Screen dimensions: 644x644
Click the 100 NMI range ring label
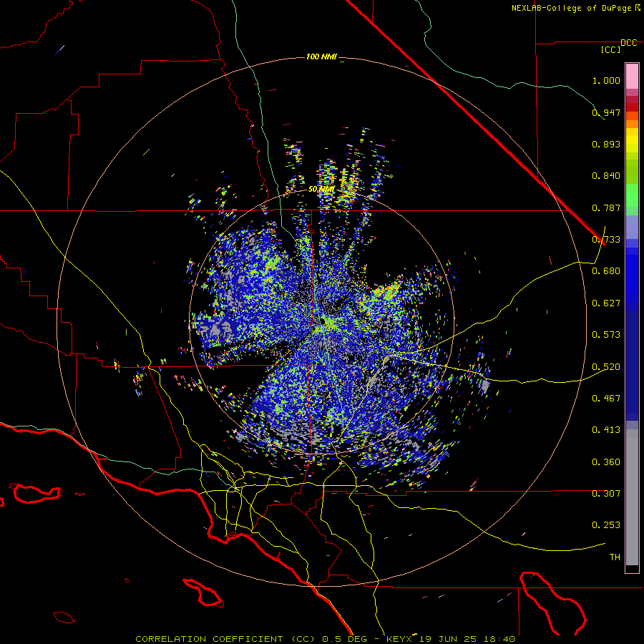[x=321, y=57]
